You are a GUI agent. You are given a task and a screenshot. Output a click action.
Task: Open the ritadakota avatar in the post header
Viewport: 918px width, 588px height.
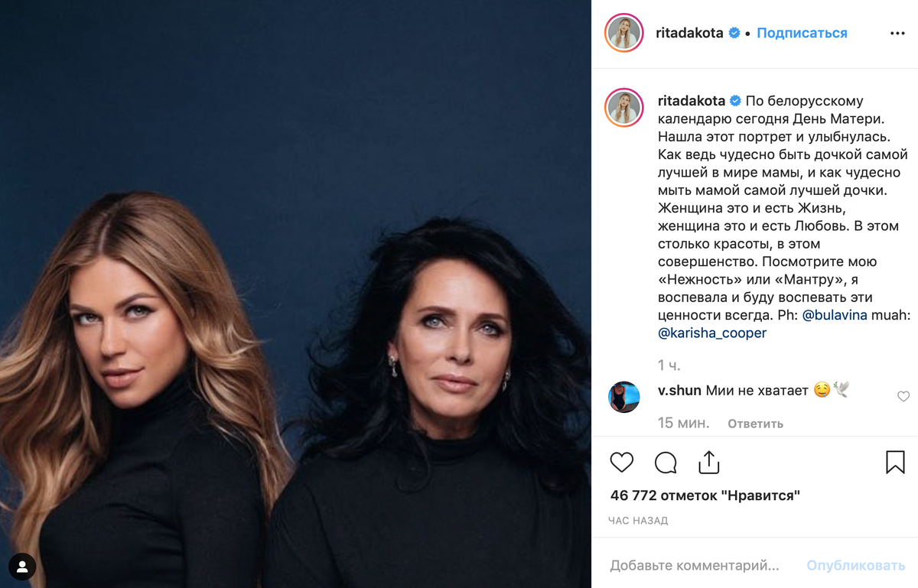624,33
